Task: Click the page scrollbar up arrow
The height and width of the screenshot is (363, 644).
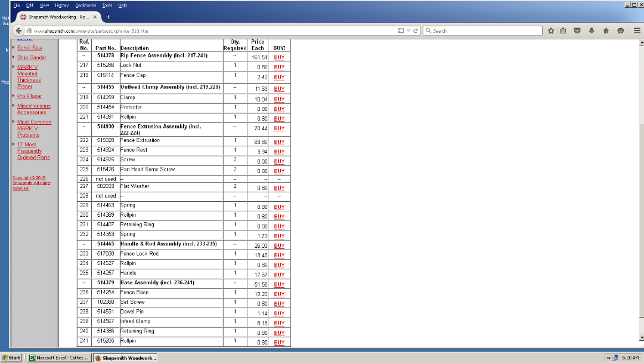Action: [642, 42]
